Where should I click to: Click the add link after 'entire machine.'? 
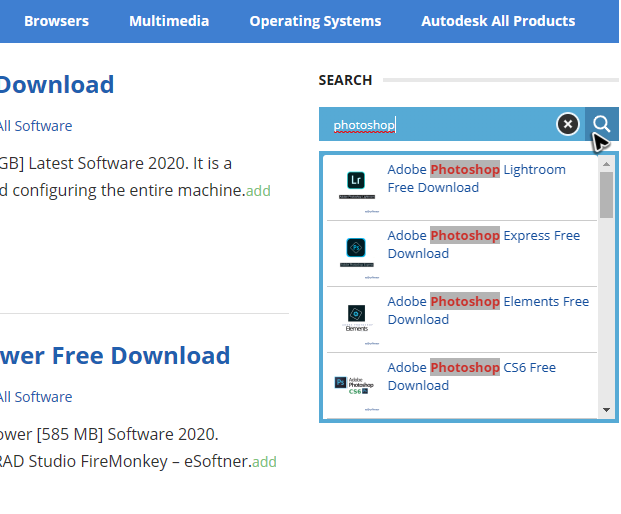(258, 191)
